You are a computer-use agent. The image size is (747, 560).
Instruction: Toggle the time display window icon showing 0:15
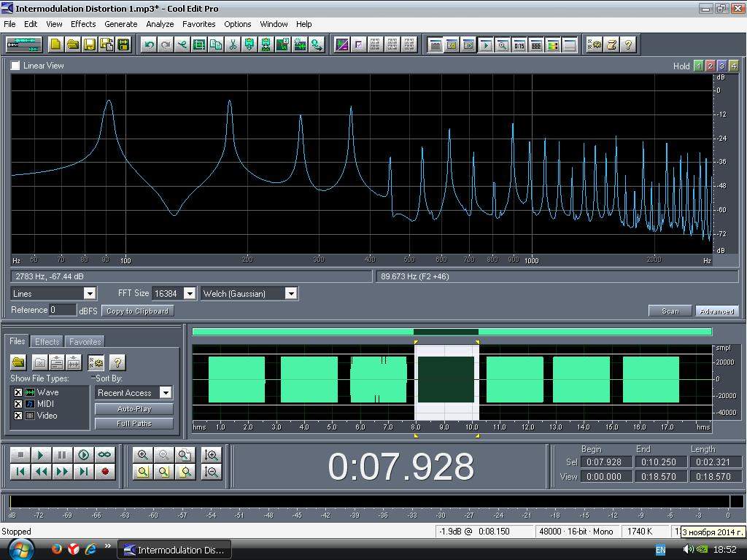[x=519, y=45]
